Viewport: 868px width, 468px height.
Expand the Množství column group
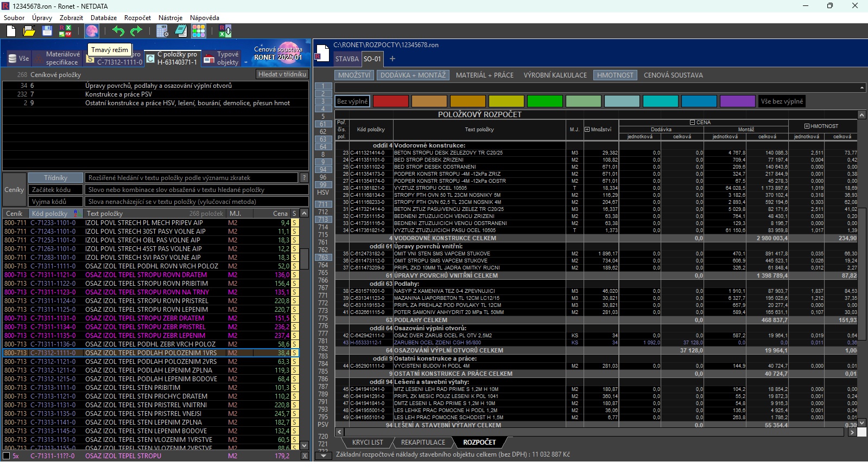coord(587,129)
